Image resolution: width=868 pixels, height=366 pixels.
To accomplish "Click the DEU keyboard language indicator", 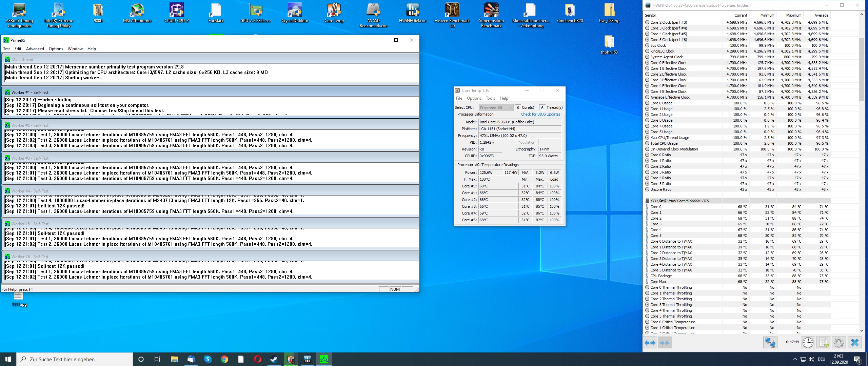I will pos(822,359).
